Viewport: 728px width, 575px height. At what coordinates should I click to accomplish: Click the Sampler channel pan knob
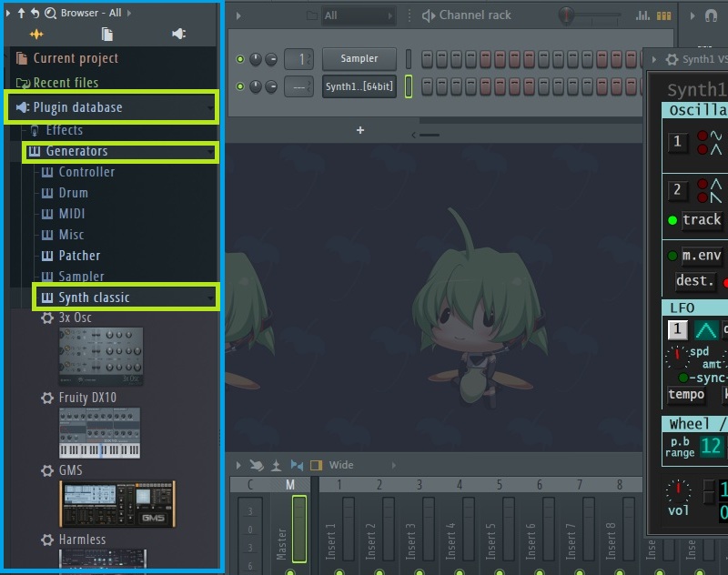click(x=256, y=59)
